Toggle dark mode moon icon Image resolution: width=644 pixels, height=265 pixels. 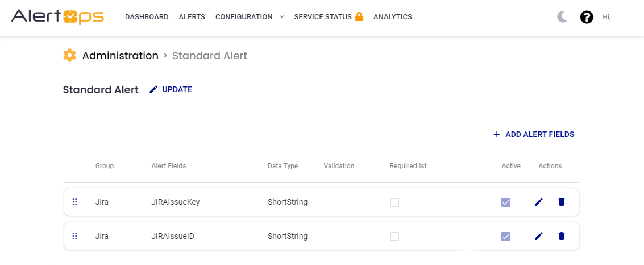pyautogui.click(x=562, y=17)
